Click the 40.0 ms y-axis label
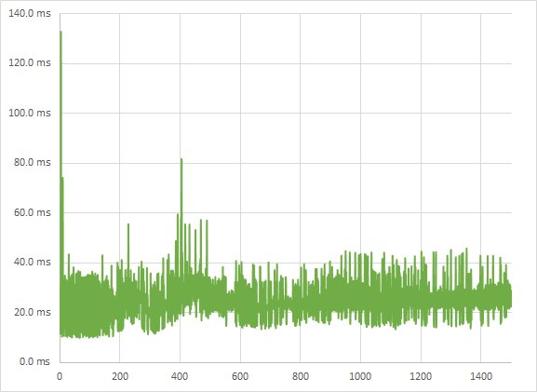 click(x=33, y=263)
